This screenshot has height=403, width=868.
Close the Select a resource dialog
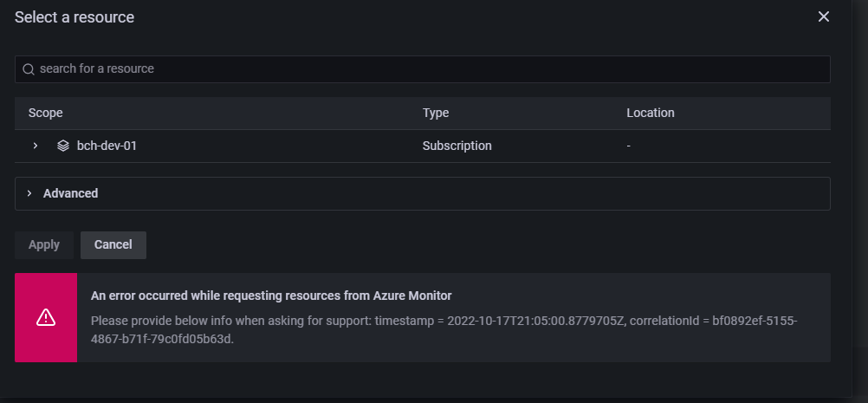click(x=823, y=16)
